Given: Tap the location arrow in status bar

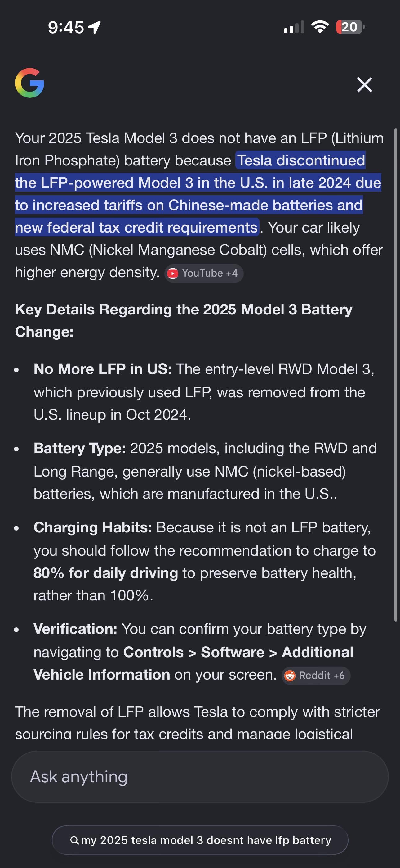Looking at the screenshot, I should pyautogui.click(x=94, y=27).
